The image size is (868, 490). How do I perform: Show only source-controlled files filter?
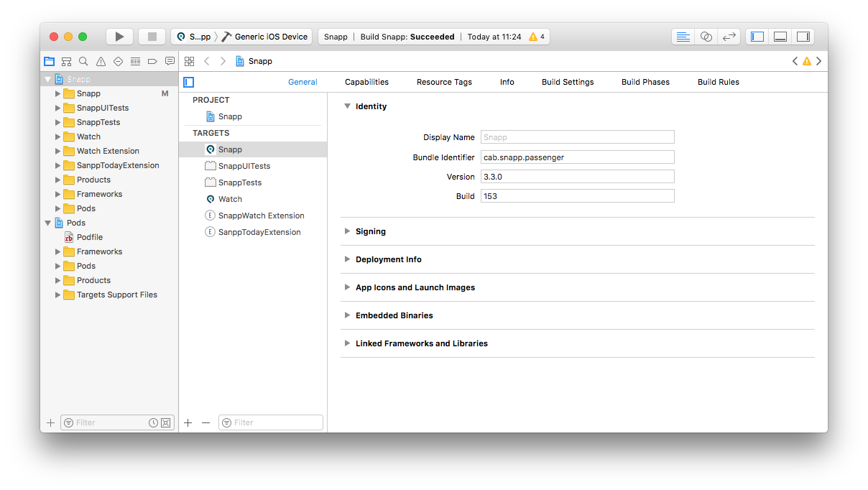click(165, 422)
